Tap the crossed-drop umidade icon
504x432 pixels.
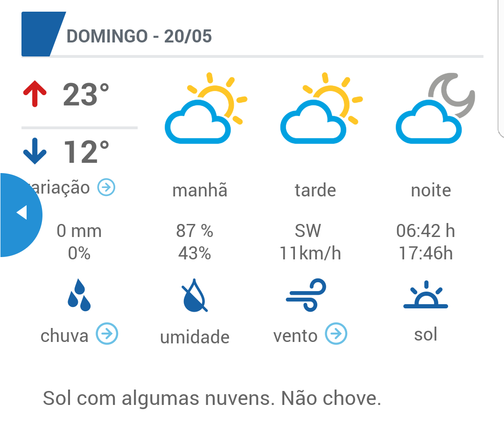tap(195, 295)
